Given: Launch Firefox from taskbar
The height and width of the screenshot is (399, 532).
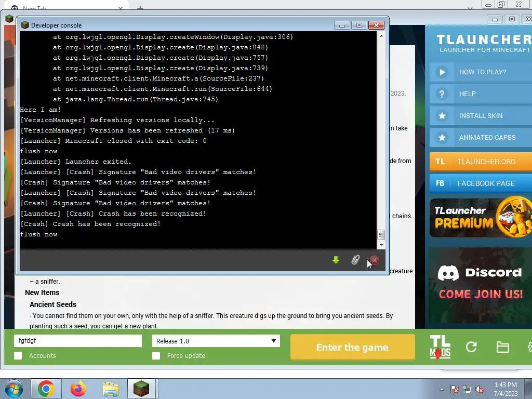Looking at the screenshot, I should click(78, 389).
